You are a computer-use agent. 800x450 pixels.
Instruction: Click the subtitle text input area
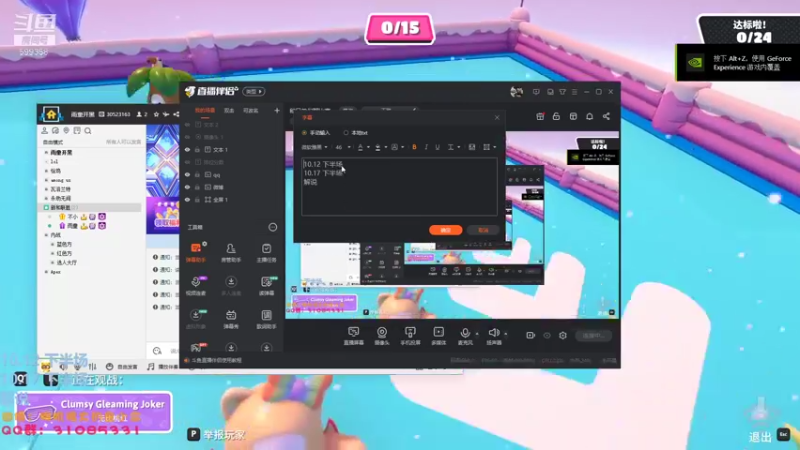click(399, 187)
